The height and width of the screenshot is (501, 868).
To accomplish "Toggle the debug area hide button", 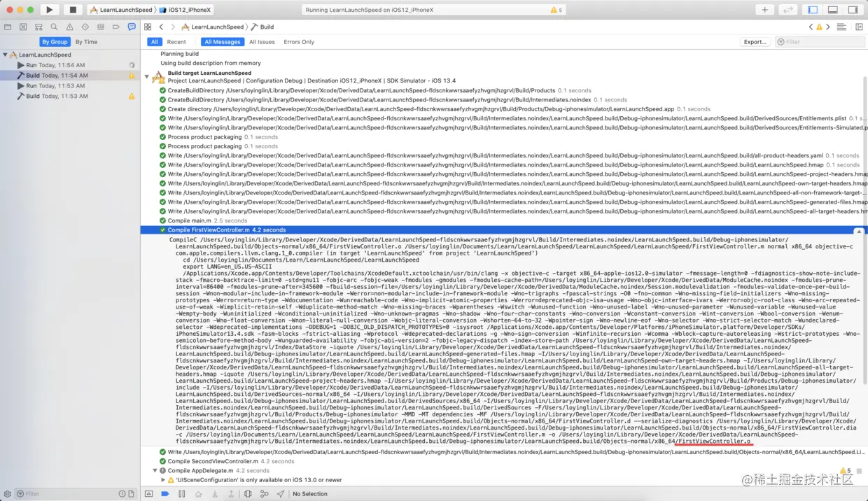I will tap(148, 493).
